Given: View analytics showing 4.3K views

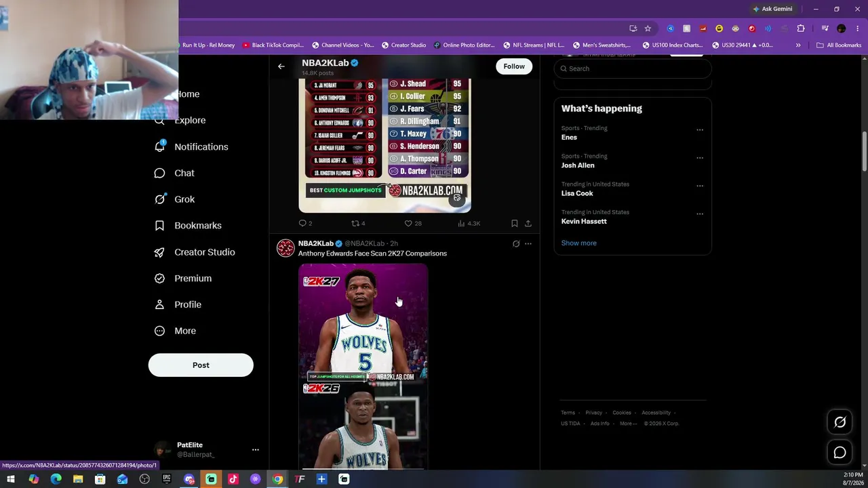Looking at the screenshot, I should pyautogui.click(x=469, y=223).
